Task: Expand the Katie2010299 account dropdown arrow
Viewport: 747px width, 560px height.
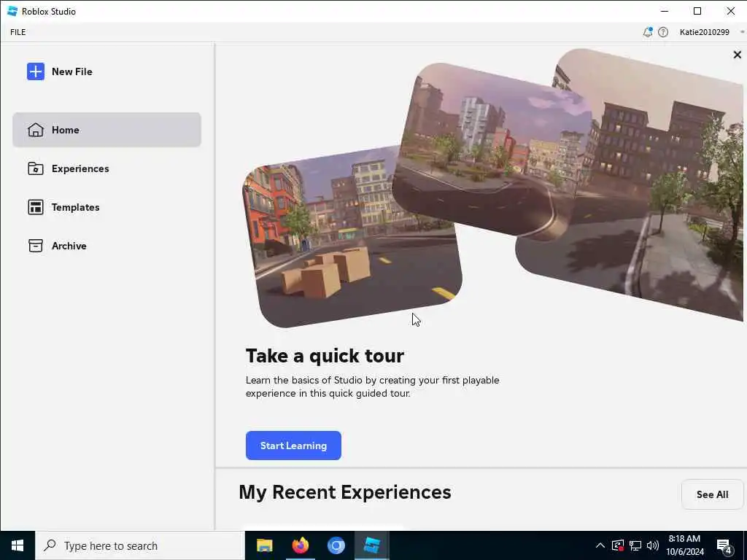Action: [x=742, y=32]
